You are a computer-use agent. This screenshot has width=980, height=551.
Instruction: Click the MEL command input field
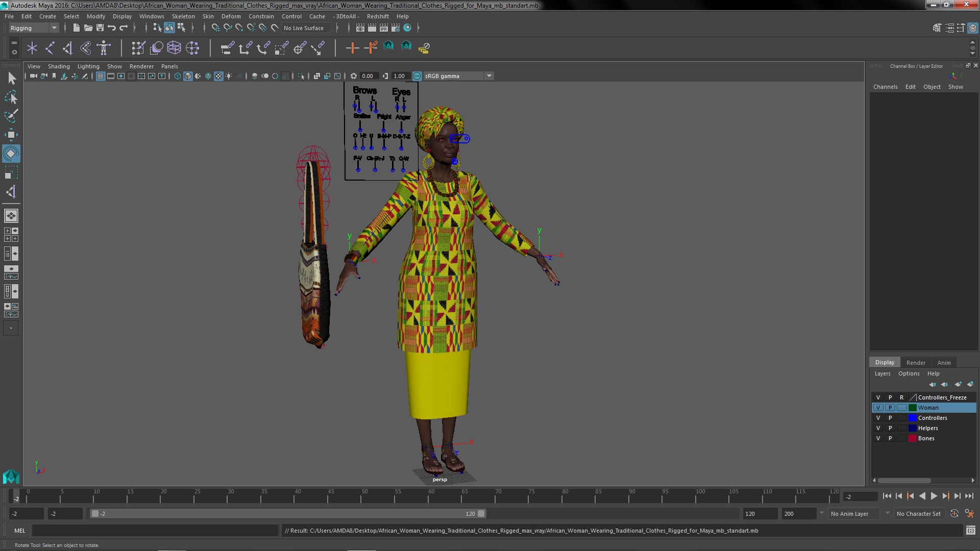coord(155,531)
